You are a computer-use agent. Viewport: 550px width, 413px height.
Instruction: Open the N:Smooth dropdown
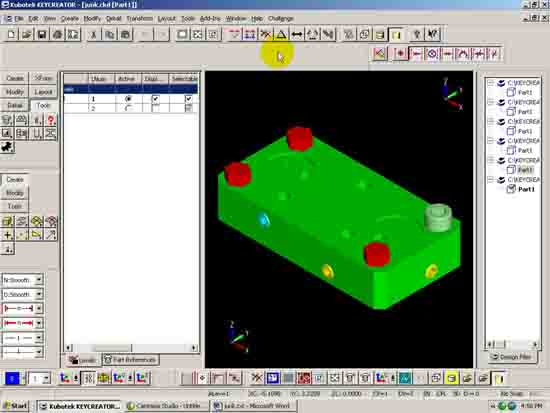point(39,280)
